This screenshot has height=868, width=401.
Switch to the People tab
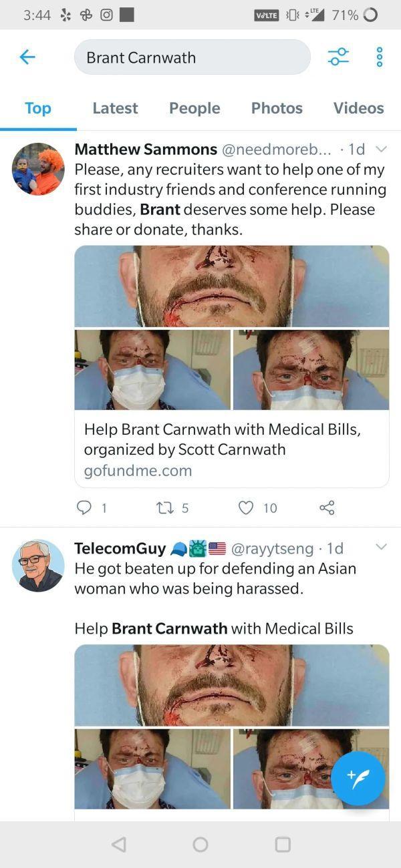coord(194,108)
